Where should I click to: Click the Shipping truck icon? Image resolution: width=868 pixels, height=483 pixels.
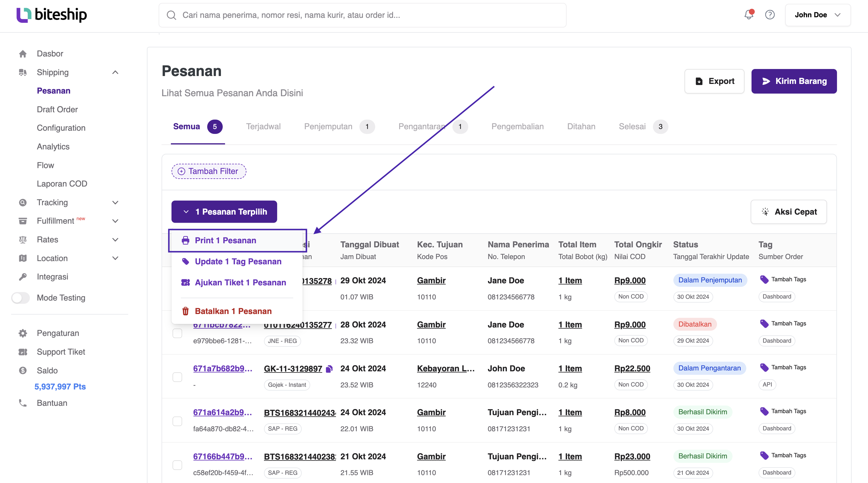point(23,73)
